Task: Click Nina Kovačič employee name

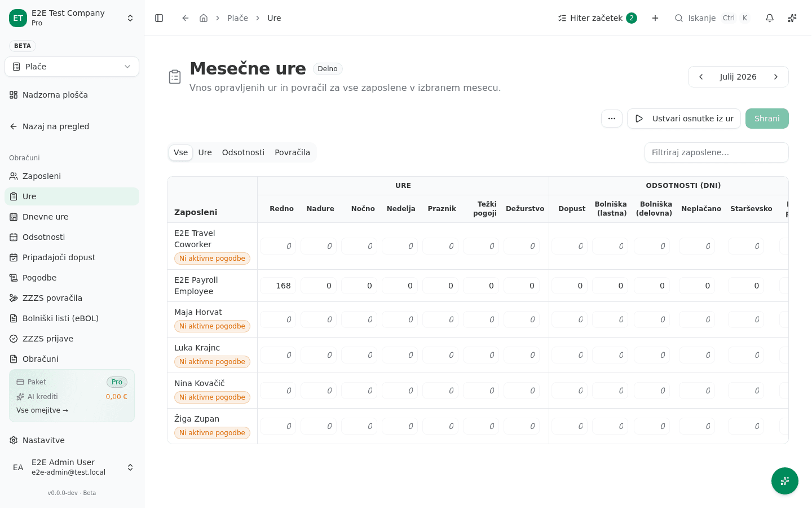Action: [200, 383]
